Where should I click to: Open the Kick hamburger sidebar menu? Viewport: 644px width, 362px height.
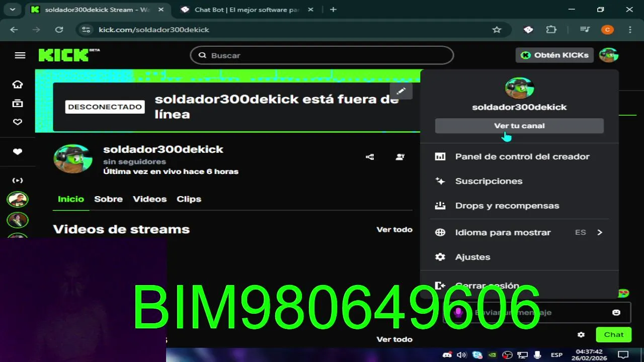point(20,55)
